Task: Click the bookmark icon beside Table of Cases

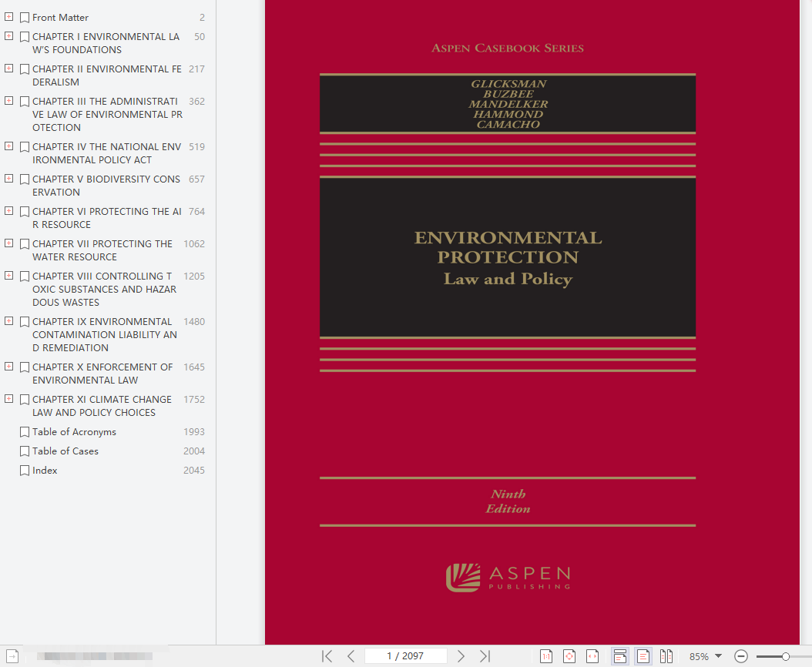Action: pyautogui.click(x=25, y=451)
